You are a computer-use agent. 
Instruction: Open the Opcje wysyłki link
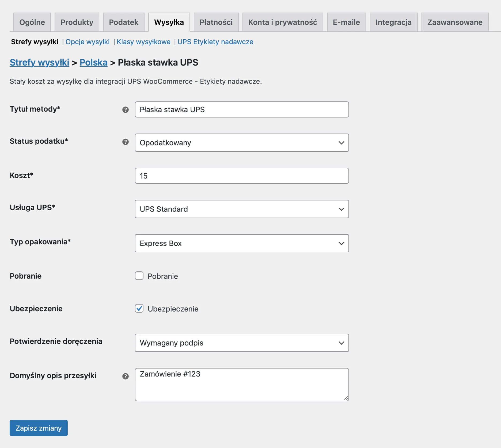tap(88, 42)
